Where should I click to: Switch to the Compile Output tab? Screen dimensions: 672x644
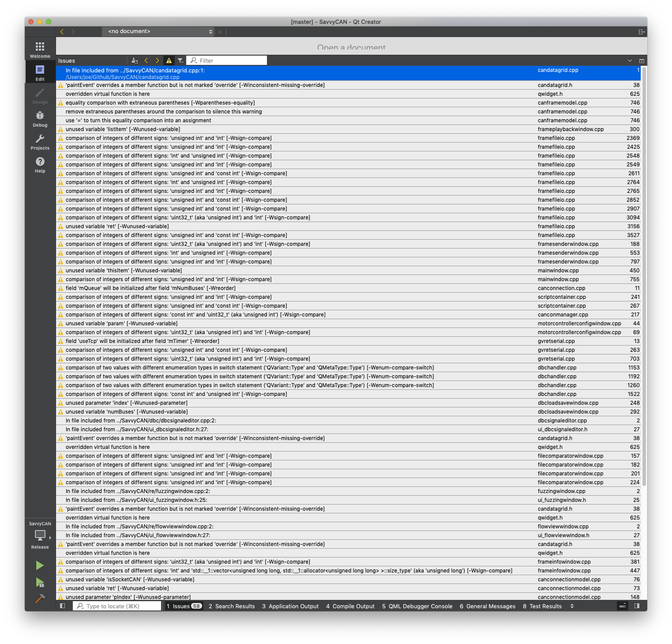(350, 606)
